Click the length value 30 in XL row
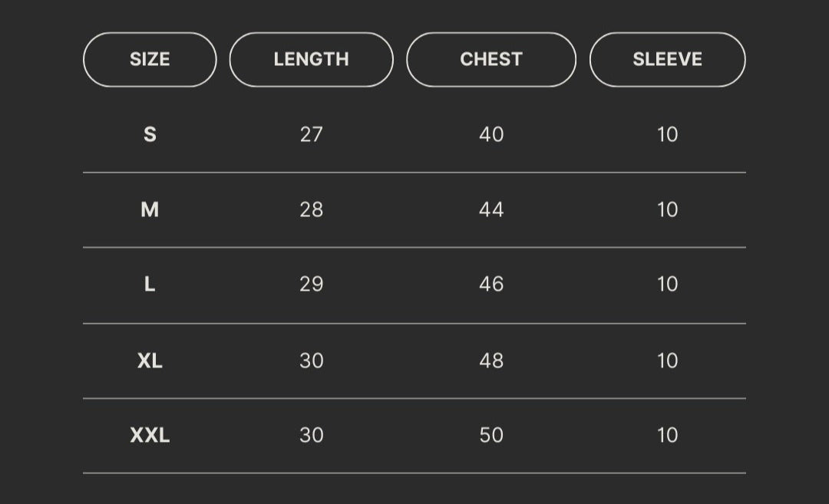829x504 pixels. point(311,361)
